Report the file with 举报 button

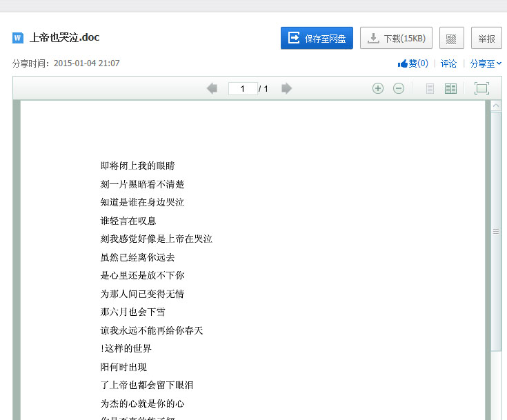tap(486, 38)
